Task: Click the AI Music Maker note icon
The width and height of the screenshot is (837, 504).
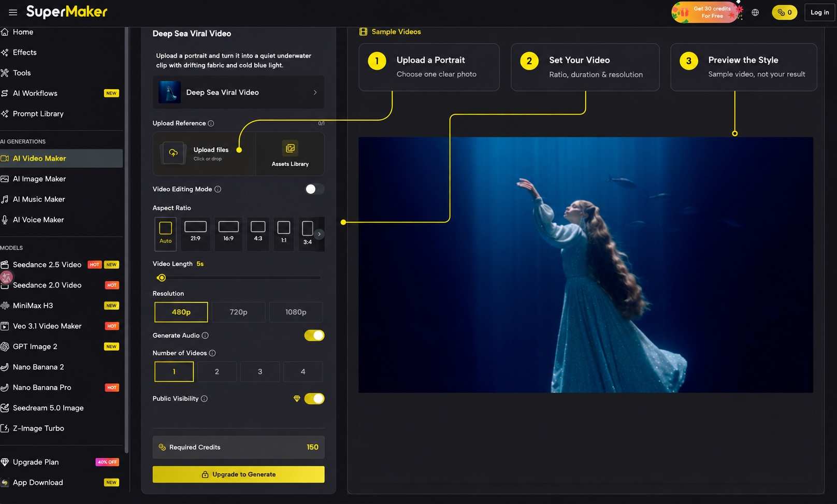Action: pos(5,199)
